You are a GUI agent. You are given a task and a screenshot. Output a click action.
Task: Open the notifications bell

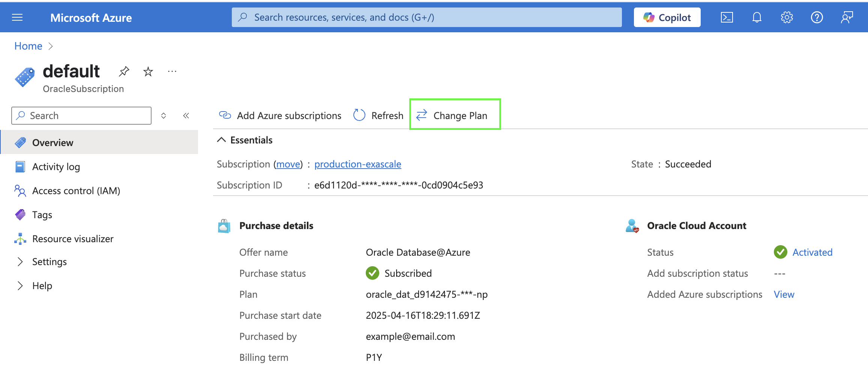click(x=757, y=18)
